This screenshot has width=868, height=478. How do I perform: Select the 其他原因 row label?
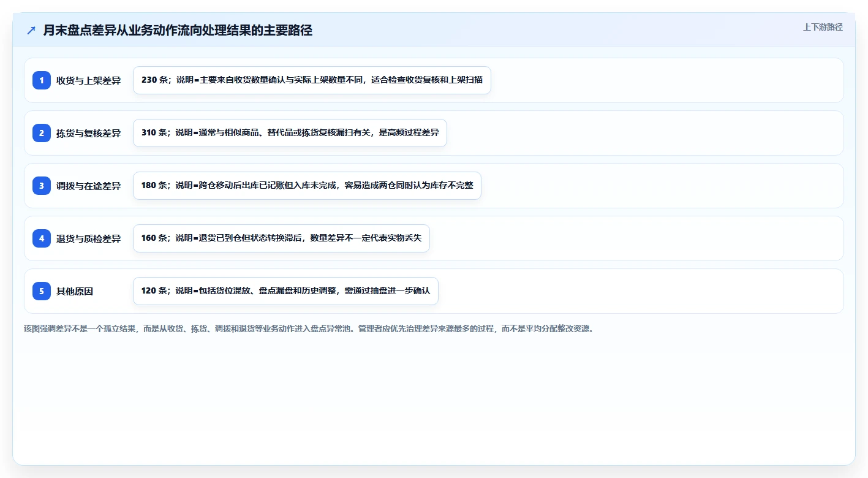click(75, 291)
